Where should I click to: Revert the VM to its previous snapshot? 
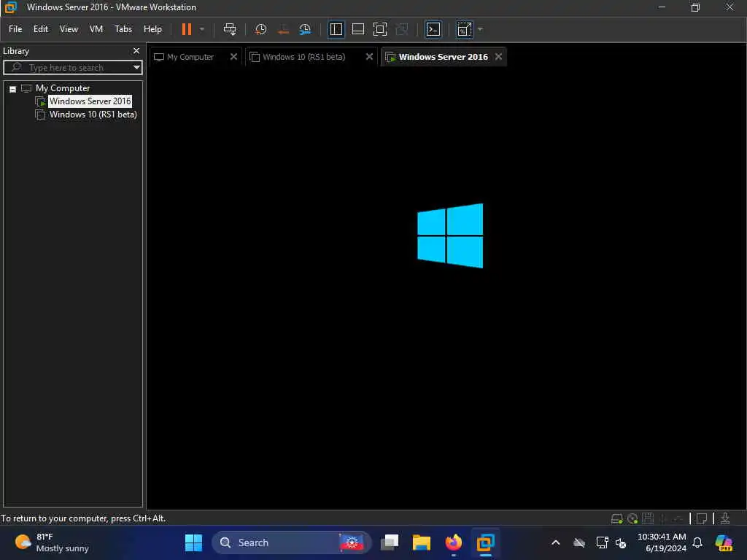(x=283, y=29)
